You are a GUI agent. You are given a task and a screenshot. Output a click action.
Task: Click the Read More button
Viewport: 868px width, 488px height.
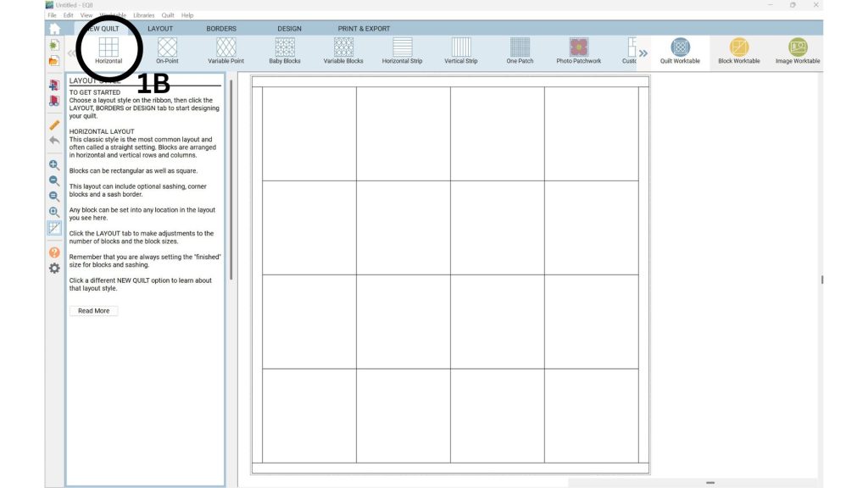pyautogui.click(x=93, y=311)
